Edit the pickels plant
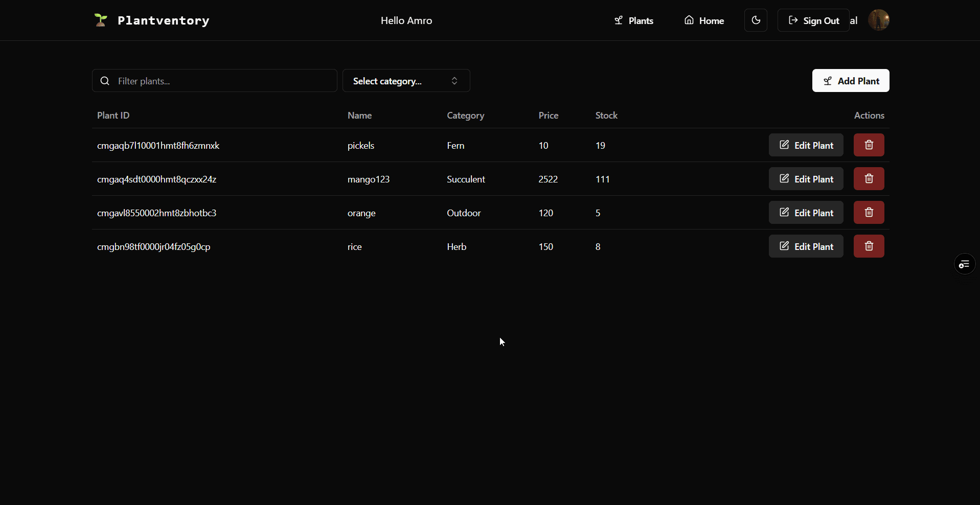 [x=806, y=145]
